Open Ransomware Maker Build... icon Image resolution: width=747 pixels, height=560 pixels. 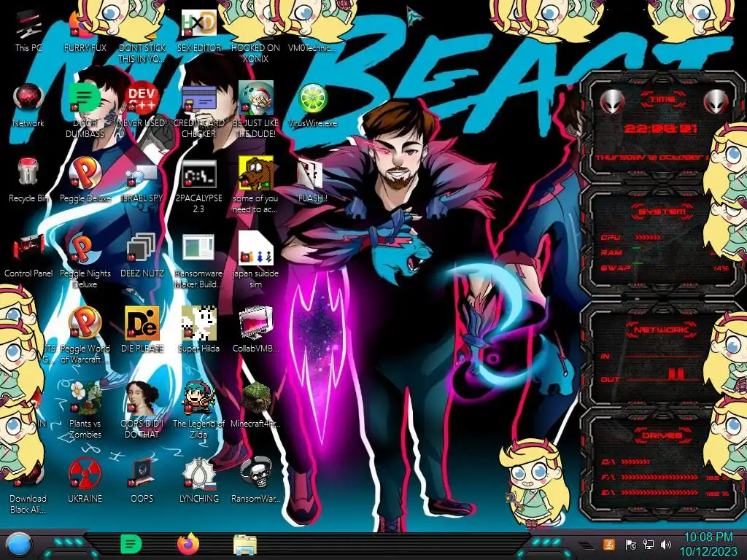pyautogui.click(x=199, y=261)
